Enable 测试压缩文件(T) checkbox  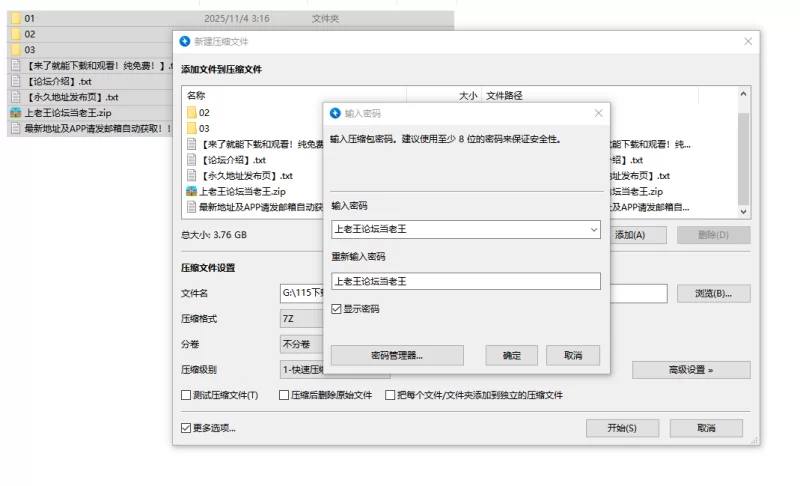pos(186,395)
